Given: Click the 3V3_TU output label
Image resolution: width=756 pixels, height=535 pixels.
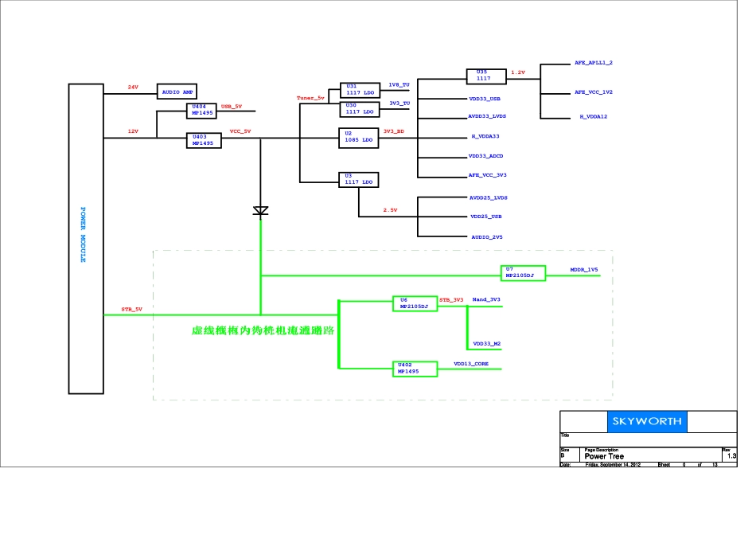Looking at the screenshot, I should [399, 103].
